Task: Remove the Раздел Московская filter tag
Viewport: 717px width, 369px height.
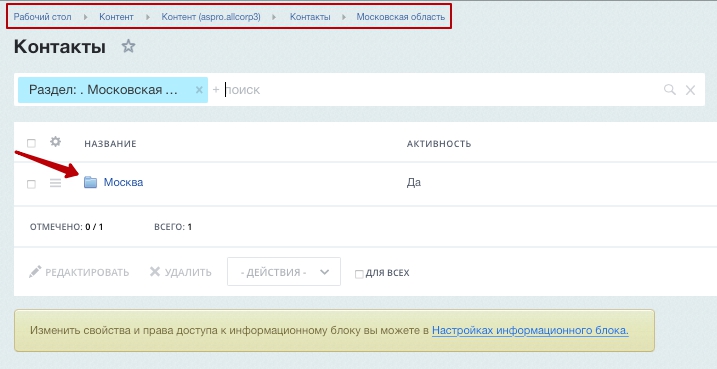Action: pos(199,90)
